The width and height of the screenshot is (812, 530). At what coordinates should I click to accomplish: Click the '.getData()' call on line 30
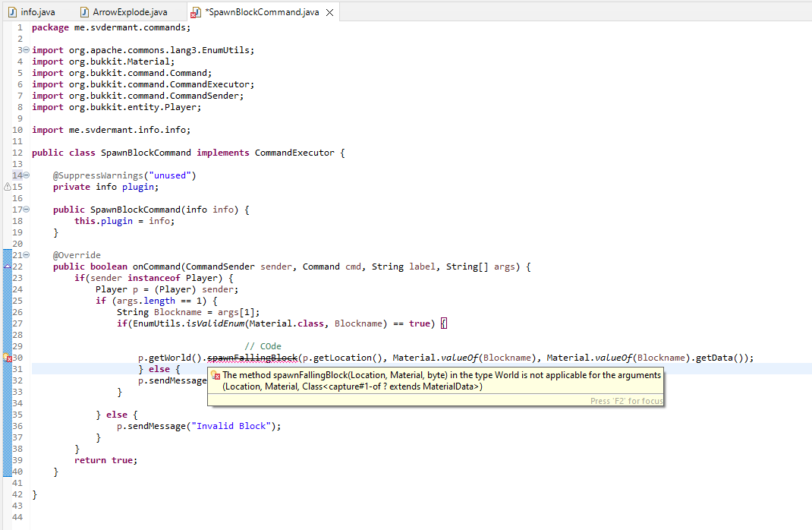coord(717,358)
